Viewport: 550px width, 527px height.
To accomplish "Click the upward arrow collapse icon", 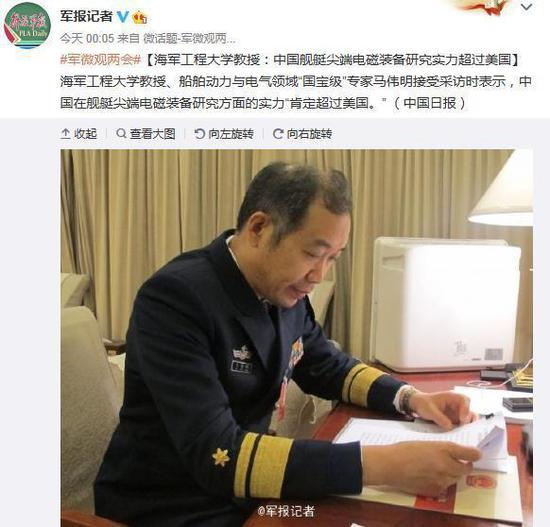I will coord(65,134).
